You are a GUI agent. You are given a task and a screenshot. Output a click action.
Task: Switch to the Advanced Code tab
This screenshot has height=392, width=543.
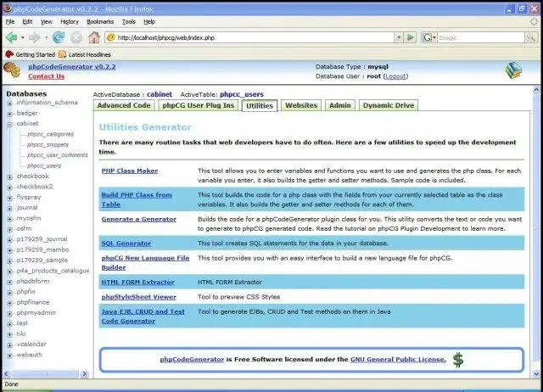click(124, 105)
